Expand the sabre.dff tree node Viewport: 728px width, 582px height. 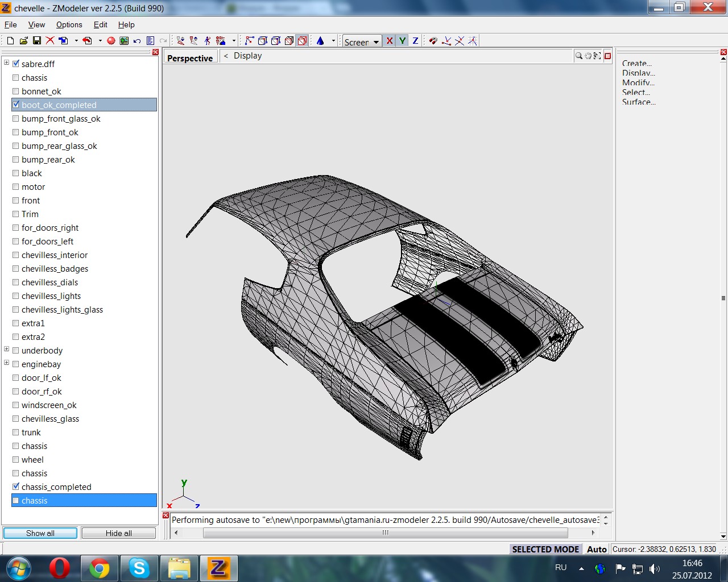coord(6,63)
